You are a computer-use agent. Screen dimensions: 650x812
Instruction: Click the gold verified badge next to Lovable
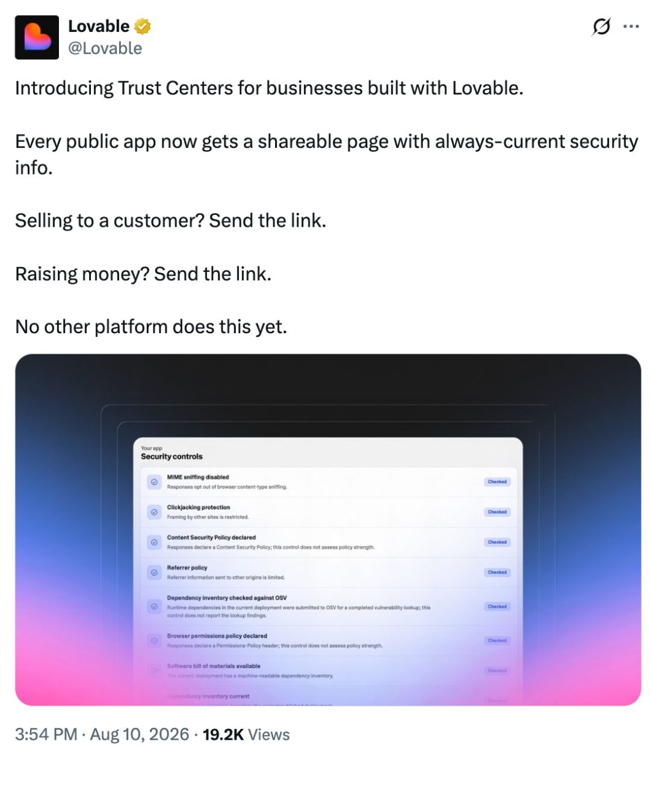point(142,26)
